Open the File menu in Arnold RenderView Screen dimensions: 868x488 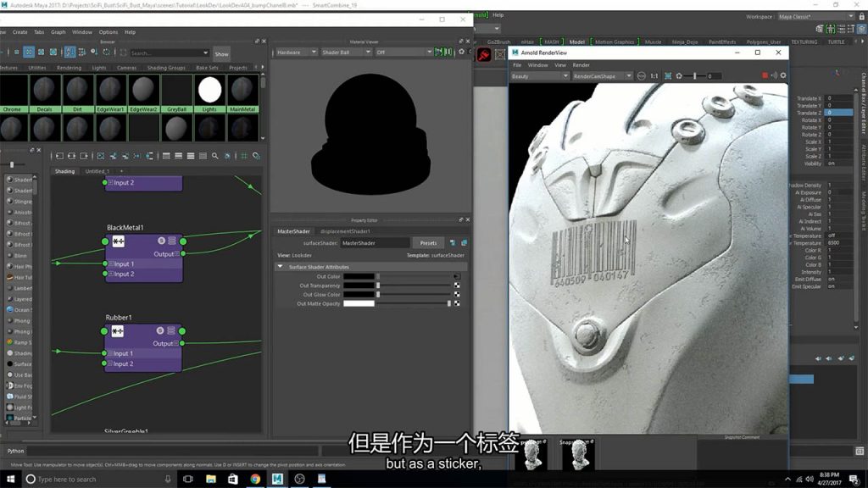(517, 64)
